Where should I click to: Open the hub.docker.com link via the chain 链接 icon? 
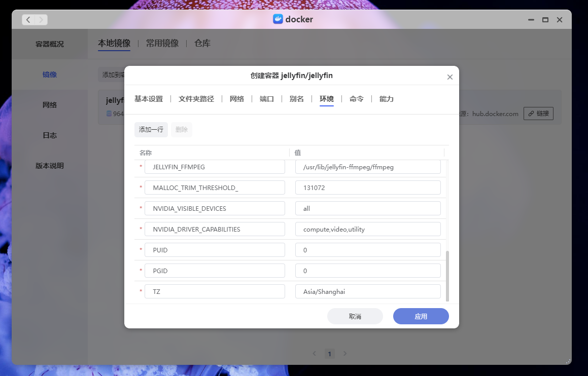coord(538,113)
